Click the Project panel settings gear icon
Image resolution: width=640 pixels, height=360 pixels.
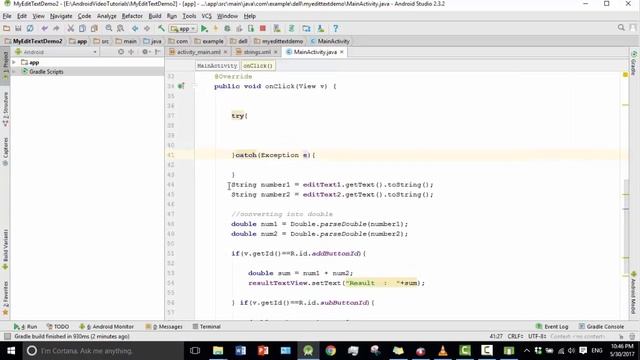point(145,52)
